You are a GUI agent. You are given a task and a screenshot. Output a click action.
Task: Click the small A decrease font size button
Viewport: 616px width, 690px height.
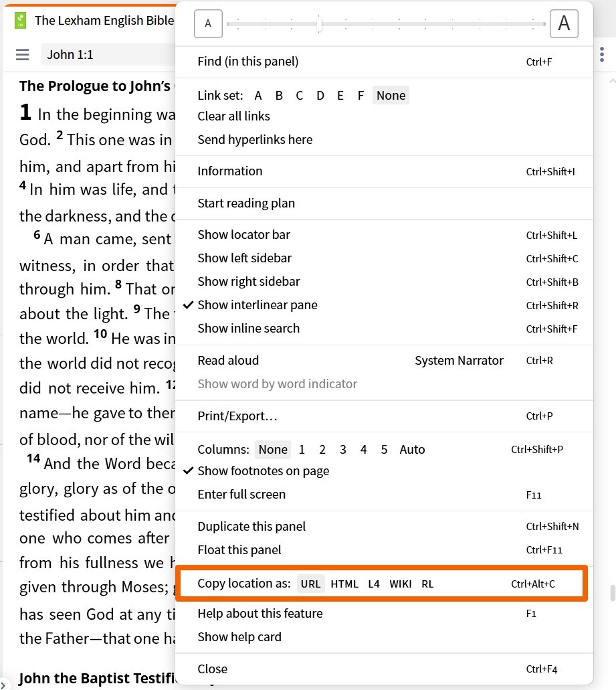click(x=209, y=23)
